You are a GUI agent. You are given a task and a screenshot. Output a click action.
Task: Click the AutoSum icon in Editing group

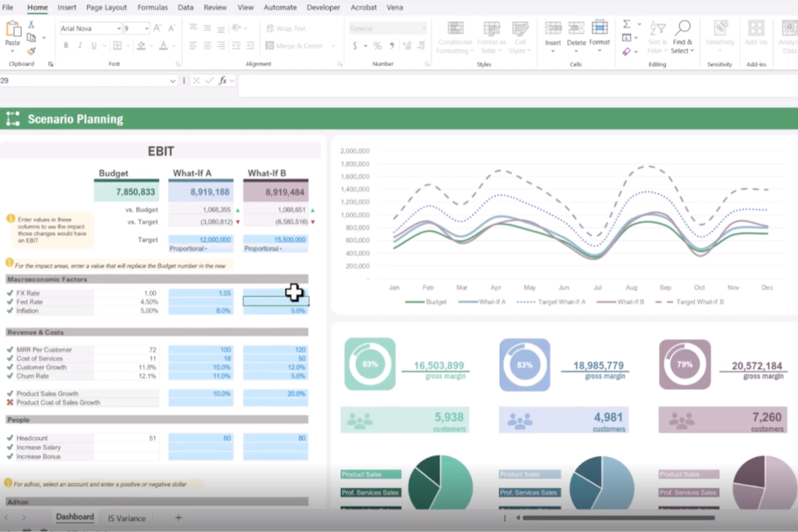pos(626,24)
